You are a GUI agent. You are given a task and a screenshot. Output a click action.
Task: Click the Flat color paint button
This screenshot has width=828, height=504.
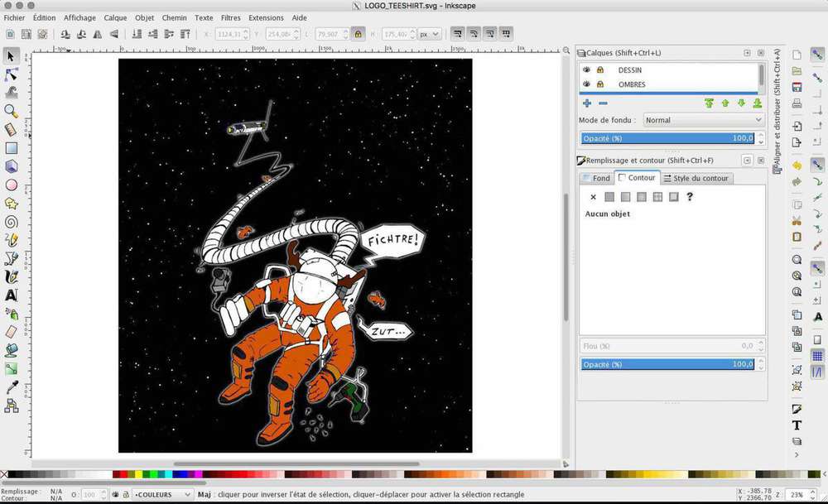click(x=609, y=197)
